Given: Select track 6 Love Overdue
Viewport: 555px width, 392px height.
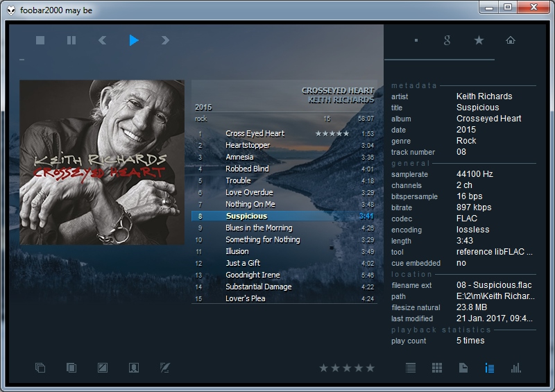Looking at the screenshot, I should point(284,192).
